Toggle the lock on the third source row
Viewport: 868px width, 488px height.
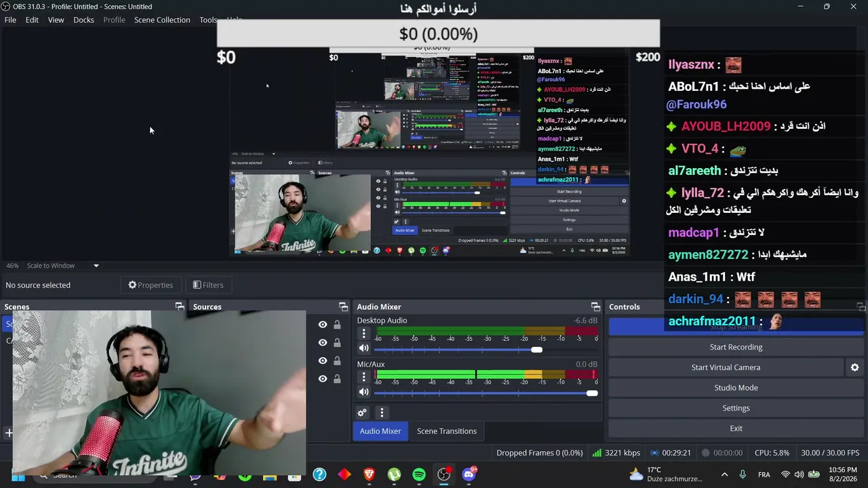coord(337,361)
